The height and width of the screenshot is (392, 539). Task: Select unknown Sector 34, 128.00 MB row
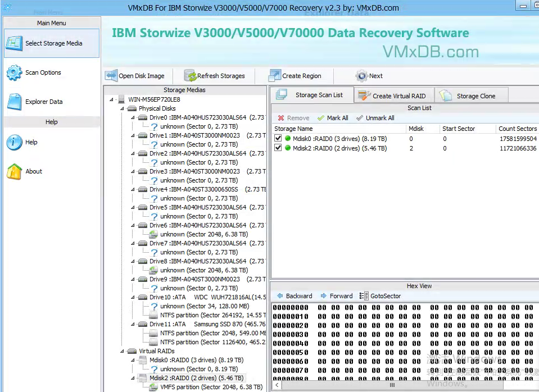coord(205,306)
